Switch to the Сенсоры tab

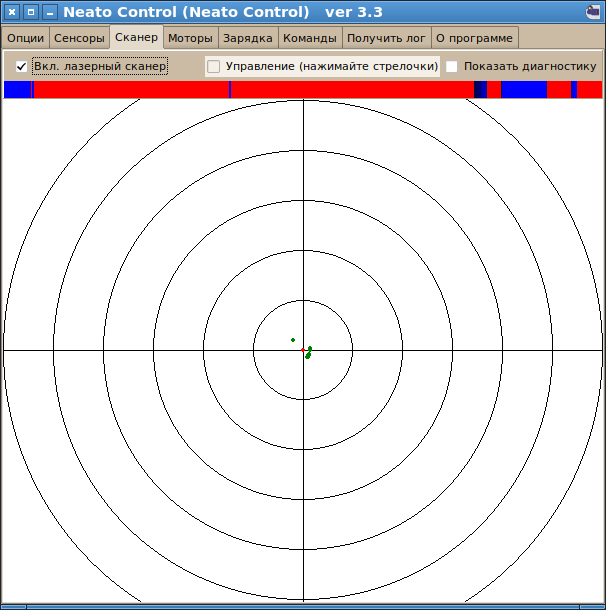tap(78, 38)
